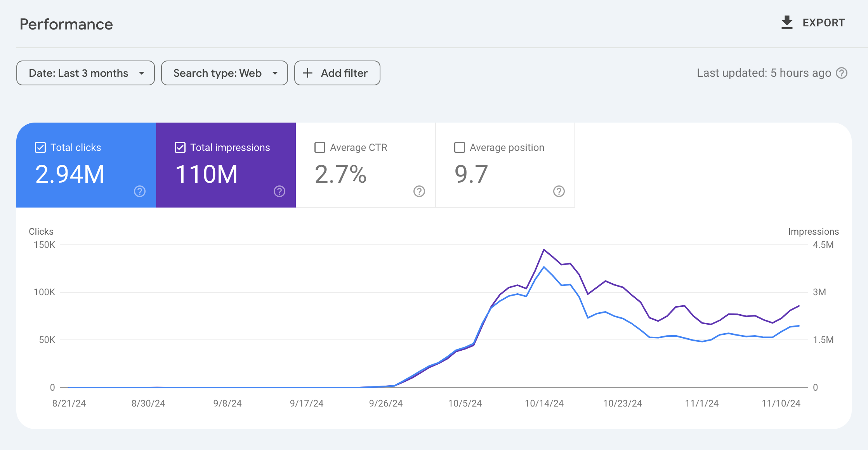
Task: Click the Average position label text
Action: 507,147
